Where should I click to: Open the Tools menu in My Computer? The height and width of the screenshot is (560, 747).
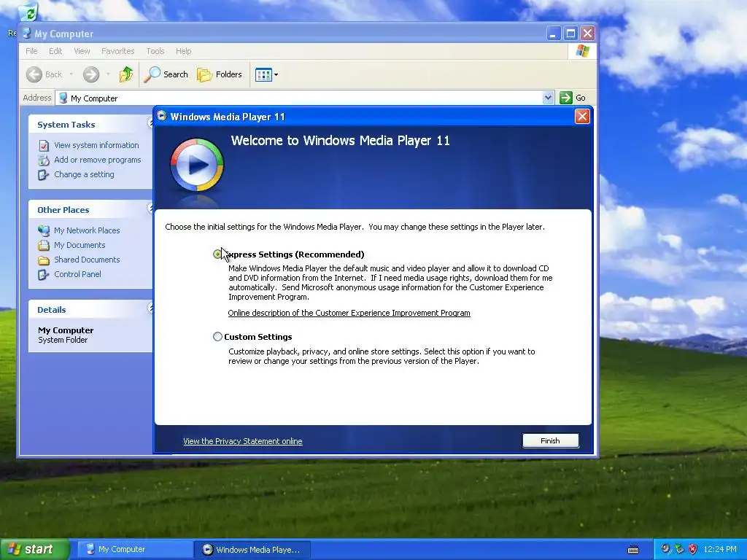point(155,51)
